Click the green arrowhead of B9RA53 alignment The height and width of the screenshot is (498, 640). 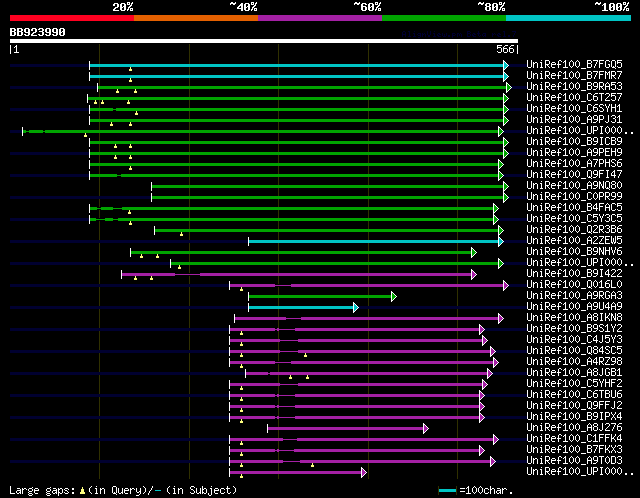point(509,87)
